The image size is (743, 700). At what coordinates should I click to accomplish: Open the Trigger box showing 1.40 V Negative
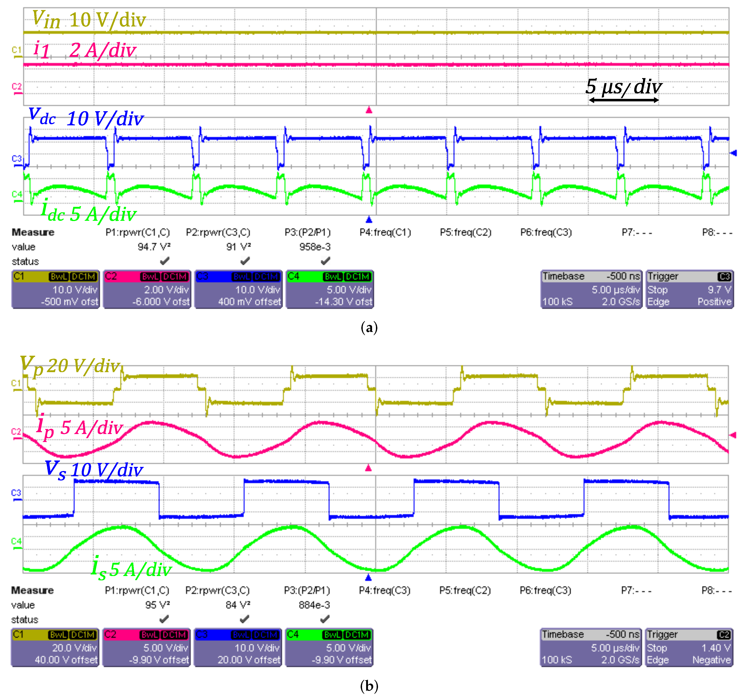(689, 648)
